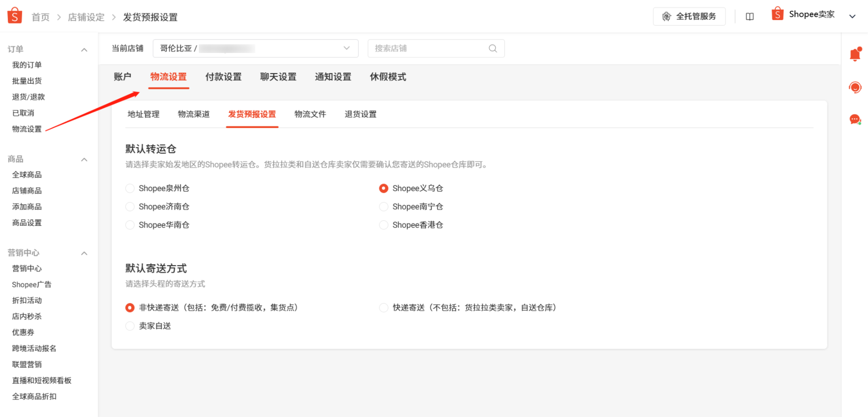Click the Shopee卖家 account avatar icon
Viewport: 868px width, 417px height.
[777, 14]
